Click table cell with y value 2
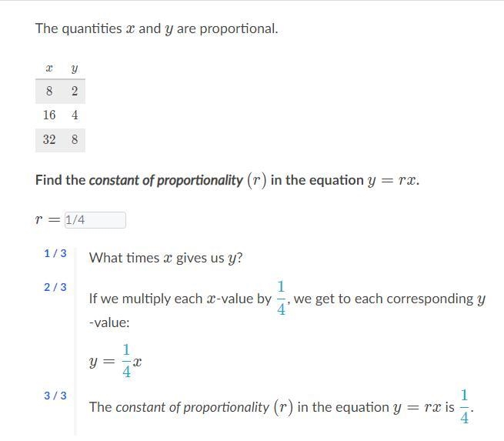 tap(75, 91)
